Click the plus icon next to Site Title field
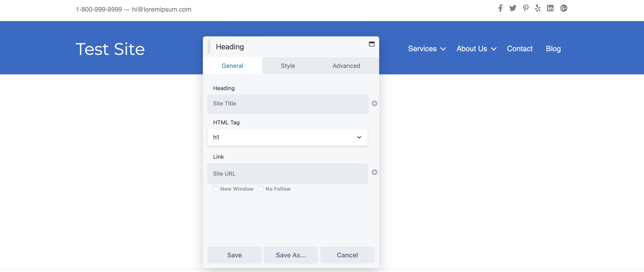This screenshot has height=272, width=644. pyautogui.click(x=374, y=103)
